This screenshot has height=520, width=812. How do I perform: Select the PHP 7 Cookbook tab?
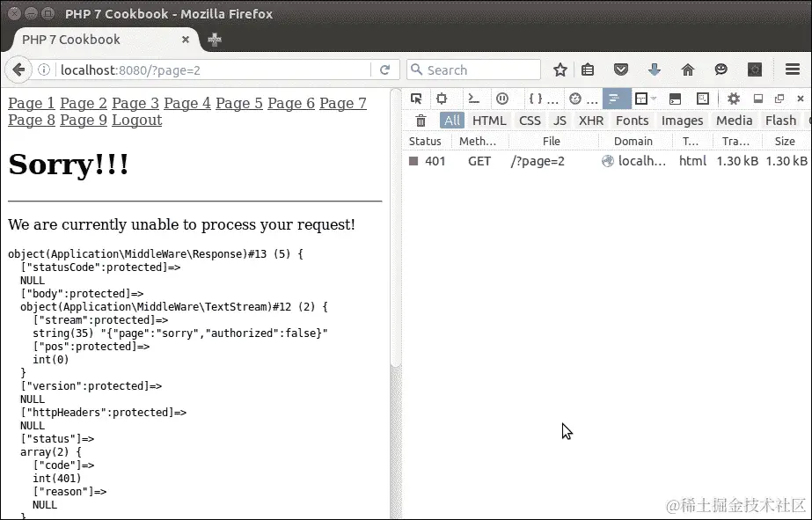click(x=101, y=40)
